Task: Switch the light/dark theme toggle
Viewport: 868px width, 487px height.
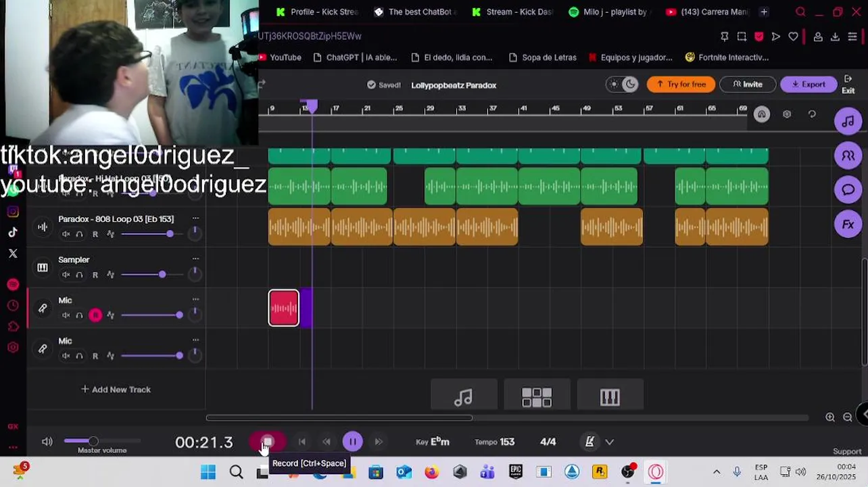Action: click(622, 85)
